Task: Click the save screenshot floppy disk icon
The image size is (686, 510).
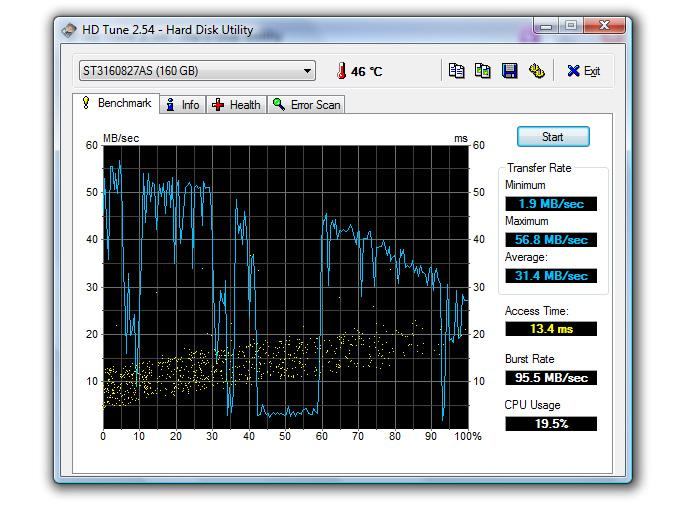Action: tap(510, 70)
